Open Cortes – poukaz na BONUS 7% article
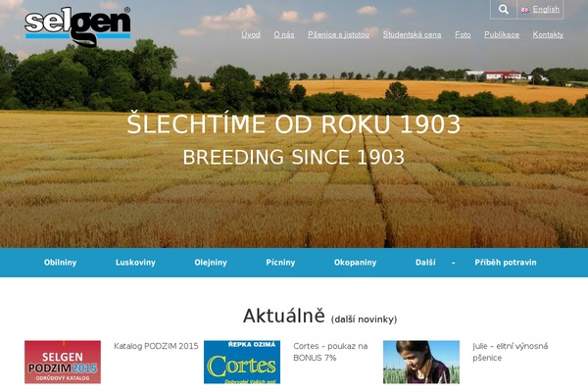 (330, 352)
